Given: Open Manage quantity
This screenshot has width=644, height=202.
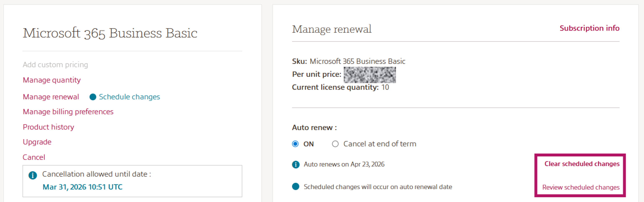Looking at the screenshot, I should [x=51, y=80].
